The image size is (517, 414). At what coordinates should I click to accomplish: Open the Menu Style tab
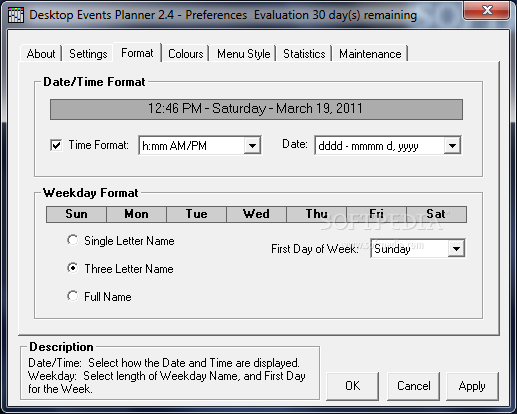pos(244,54)
